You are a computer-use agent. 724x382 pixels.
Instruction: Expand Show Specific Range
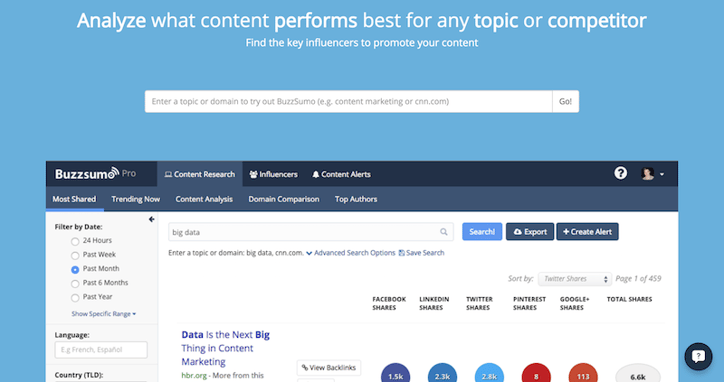coord(103,314)
